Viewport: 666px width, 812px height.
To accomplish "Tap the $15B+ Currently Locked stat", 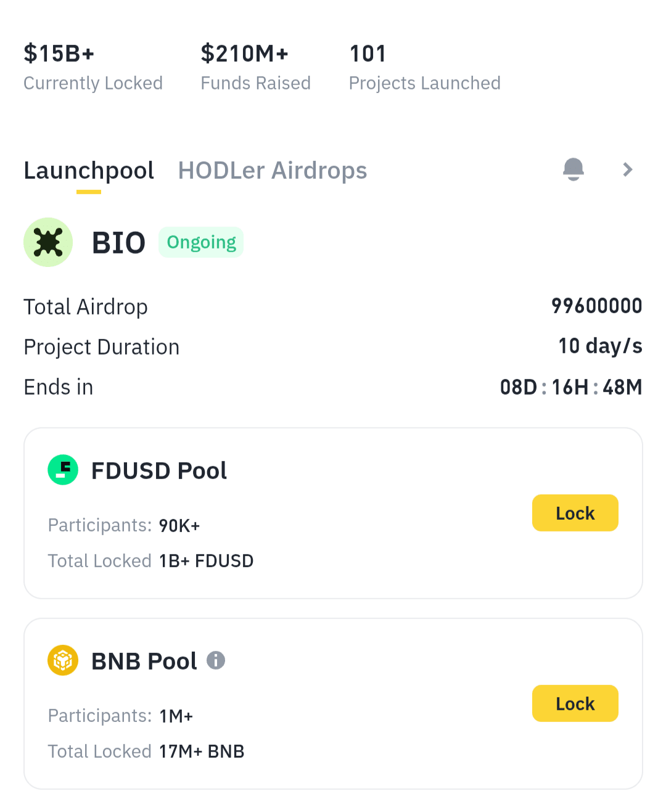I will tap(92, 67).
